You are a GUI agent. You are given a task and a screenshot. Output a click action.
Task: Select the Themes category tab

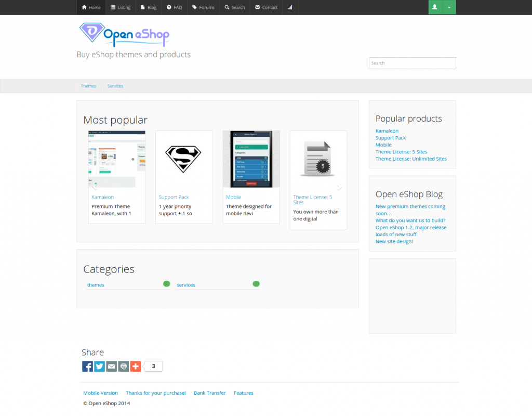pos(88,86)
